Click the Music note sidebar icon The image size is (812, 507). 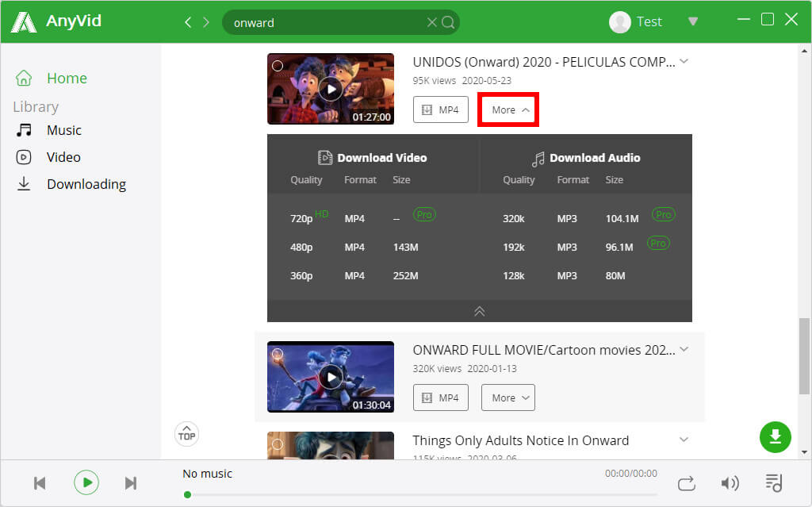click(x=24, y=129)
